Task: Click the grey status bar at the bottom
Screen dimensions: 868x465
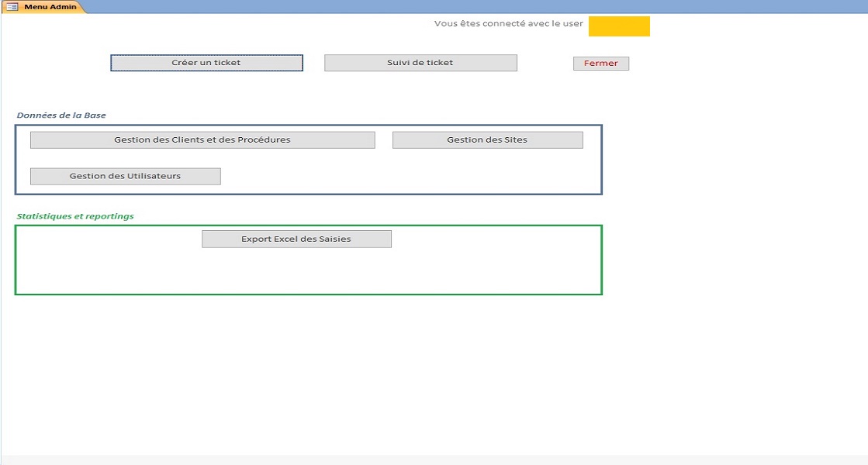Action: click(x=434, y=460)
